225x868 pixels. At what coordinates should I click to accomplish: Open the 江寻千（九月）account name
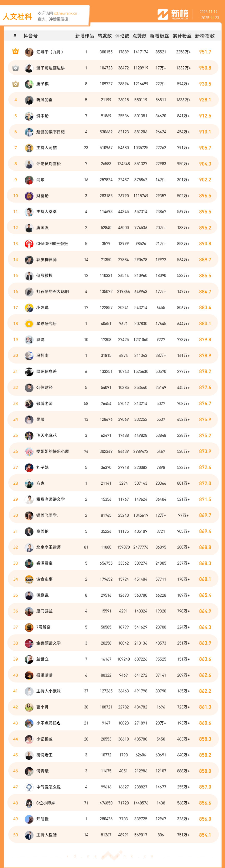(x=50, y=52)
